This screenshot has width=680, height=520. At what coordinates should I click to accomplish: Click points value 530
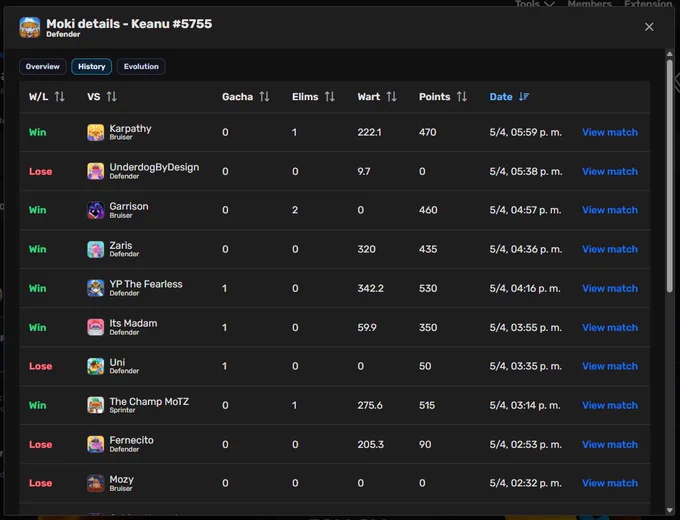428,288
